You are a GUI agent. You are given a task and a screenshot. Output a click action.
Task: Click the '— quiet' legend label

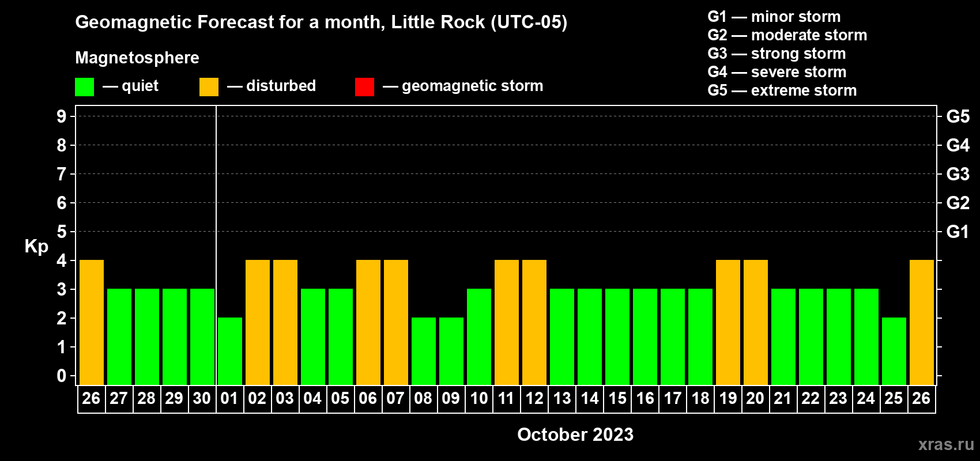point(131,86)
